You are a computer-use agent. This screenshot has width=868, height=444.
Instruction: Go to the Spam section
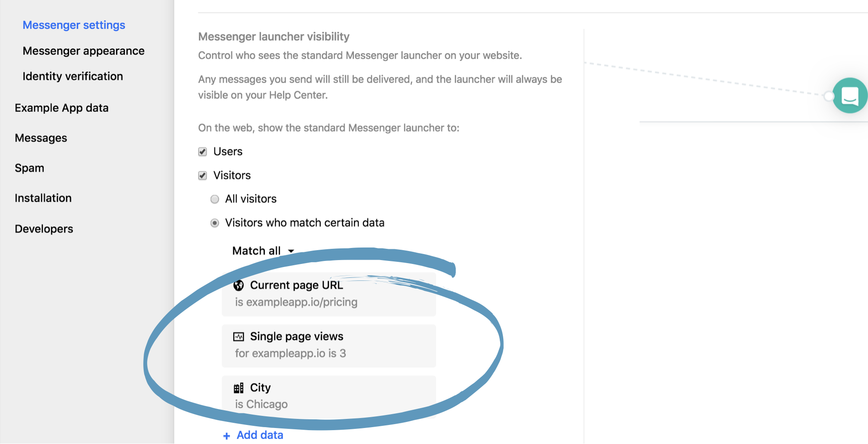click(29, 168)
